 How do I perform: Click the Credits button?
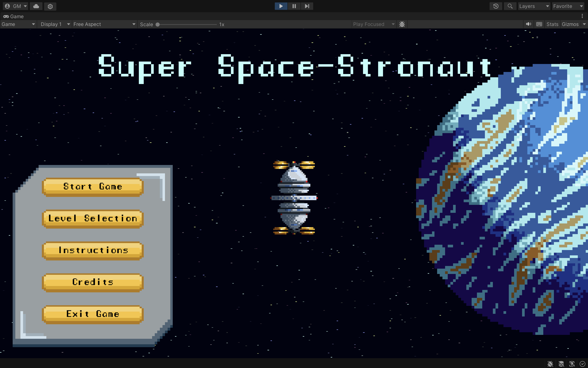click(x=92, y=282)
